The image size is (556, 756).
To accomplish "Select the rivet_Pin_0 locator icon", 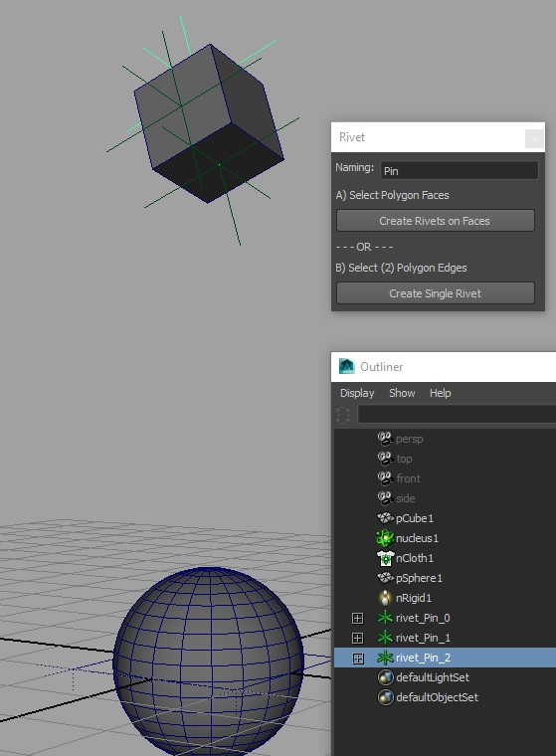I will (x=385, y=618).
